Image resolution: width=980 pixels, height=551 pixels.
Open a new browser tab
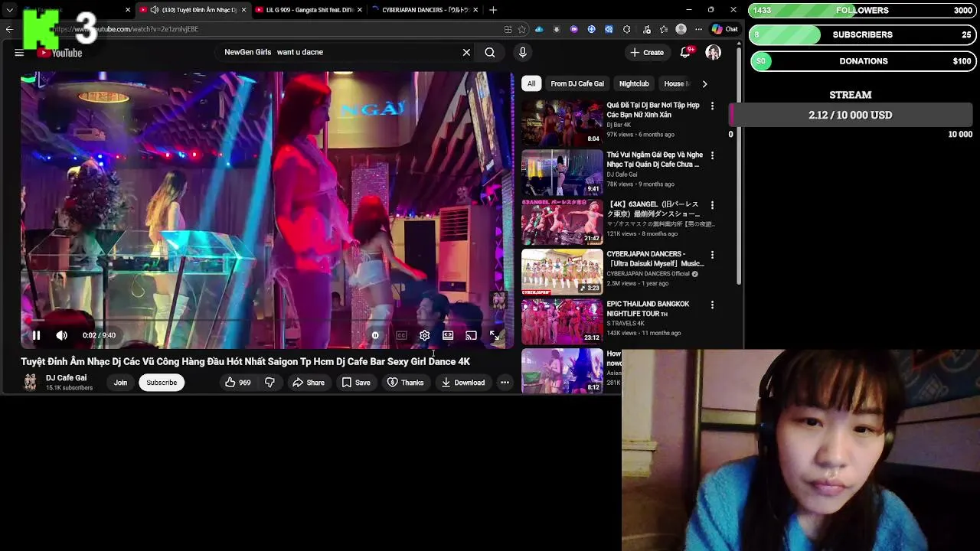(493, 10)
